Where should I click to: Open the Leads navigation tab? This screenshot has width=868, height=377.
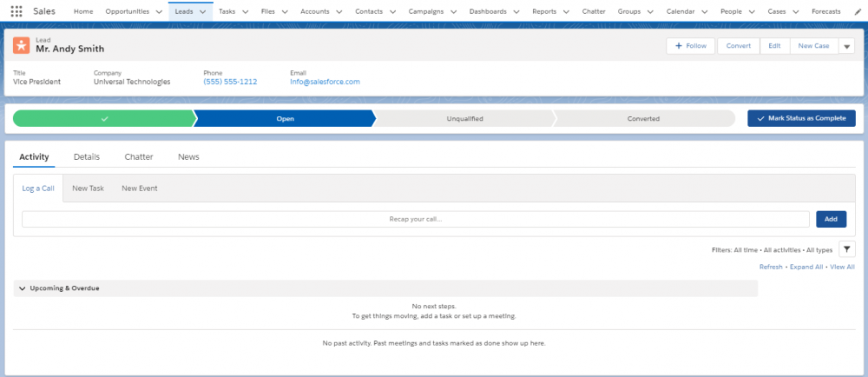tap(184, 11)
